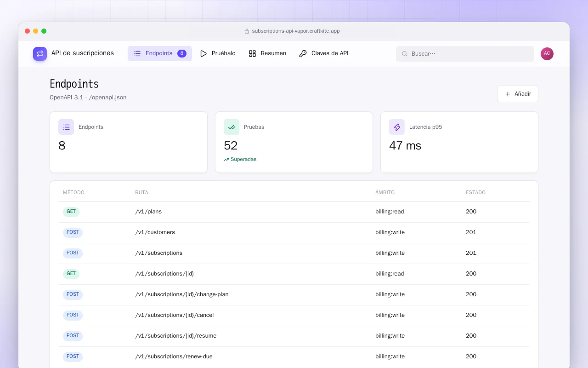Click the search magnifier icon
This screenshot has width=588, height=368.
pos(405,54)
